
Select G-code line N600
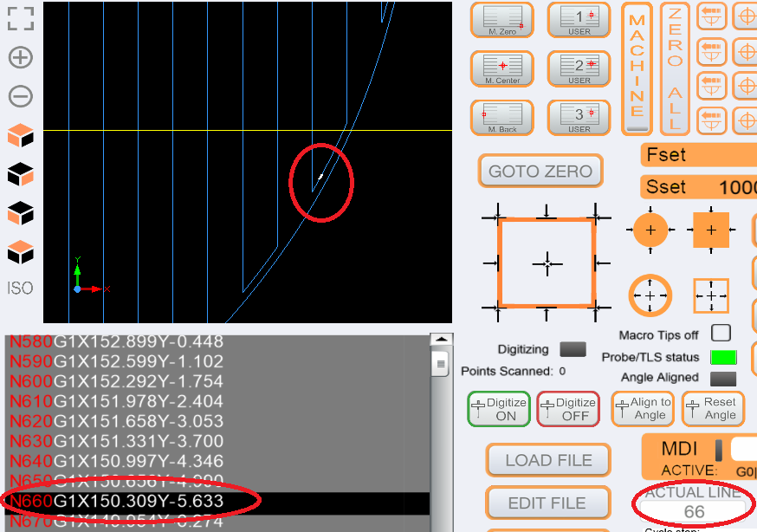[217, 381]
